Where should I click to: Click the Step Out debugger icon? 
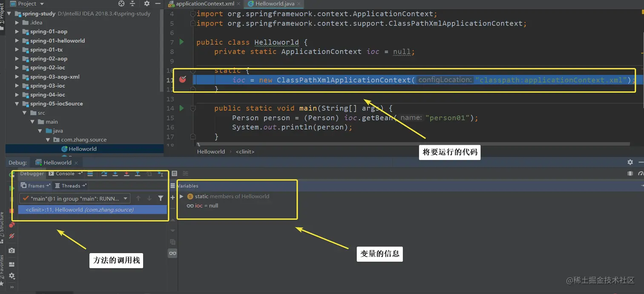[138, 174]
